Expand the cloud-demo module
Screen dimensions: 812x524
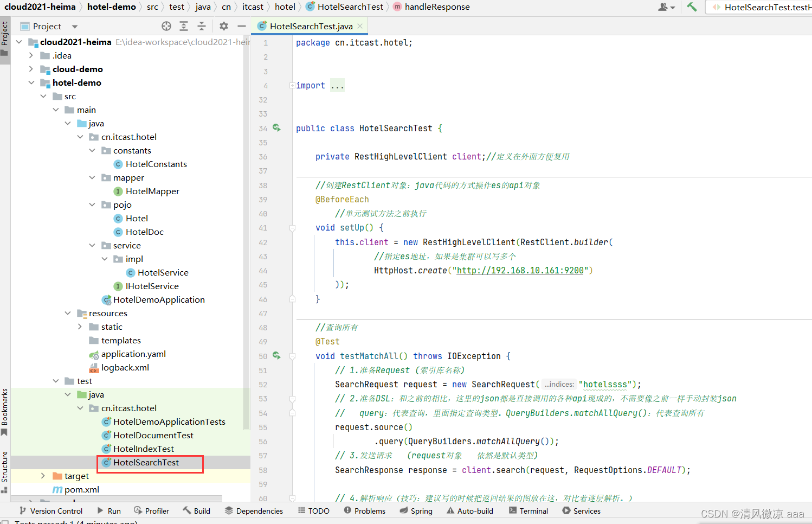click(31, 69)
